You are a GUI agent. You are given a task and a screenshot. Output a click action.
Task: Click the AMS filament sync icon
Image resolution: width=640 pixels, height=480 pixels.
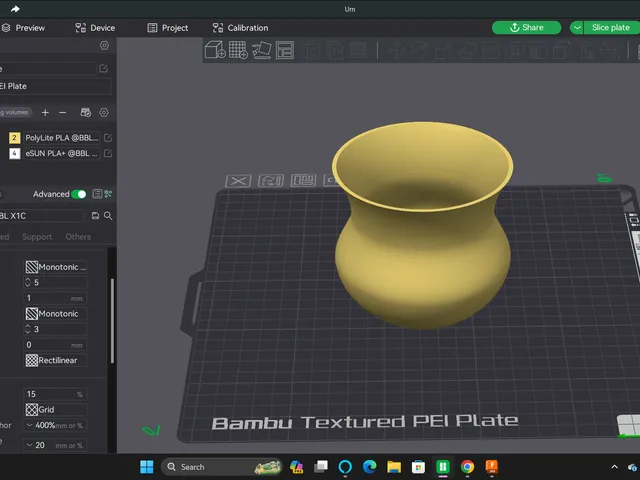(x=86, y=112)
